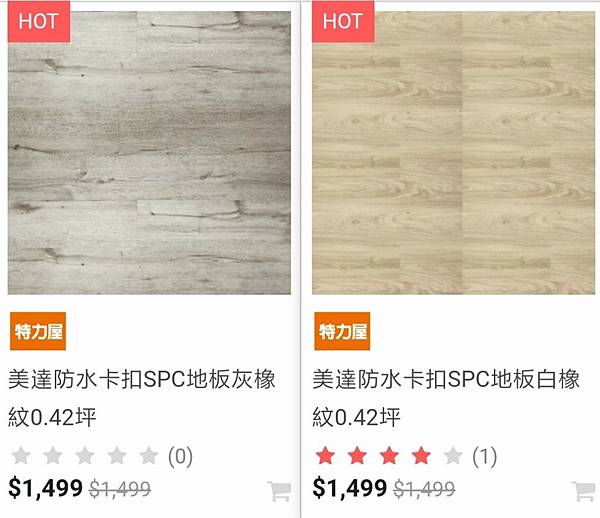Click fourth red star on white oak rating
Viewport: 600px width, 518px height.
click(421, 456)
